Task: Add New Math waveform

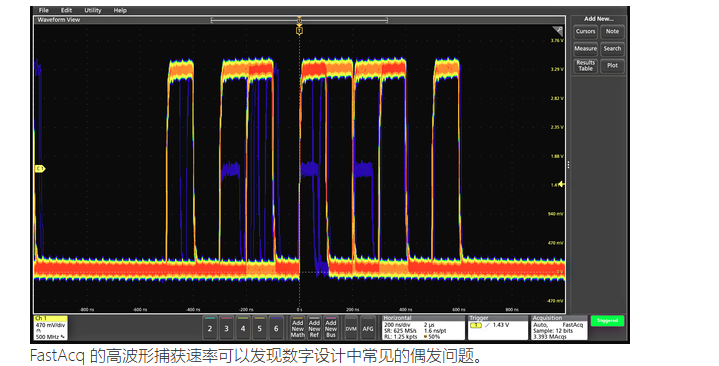Action: tap(298, 328)
